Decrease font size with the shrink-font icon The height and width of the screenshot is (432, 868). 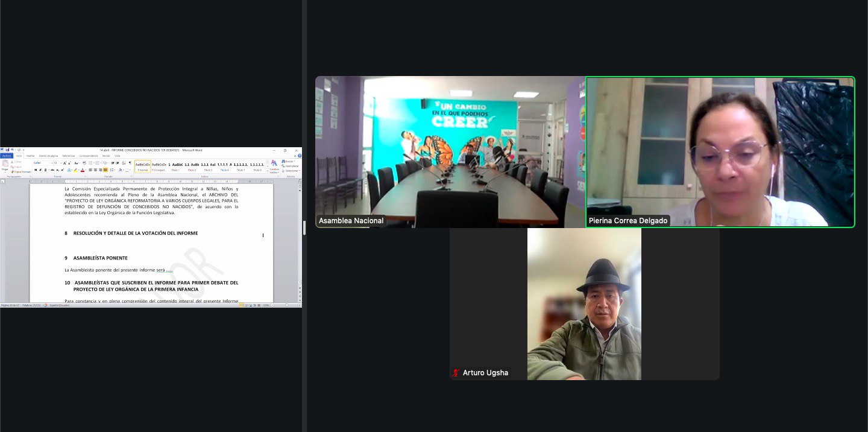click(69, 163)
